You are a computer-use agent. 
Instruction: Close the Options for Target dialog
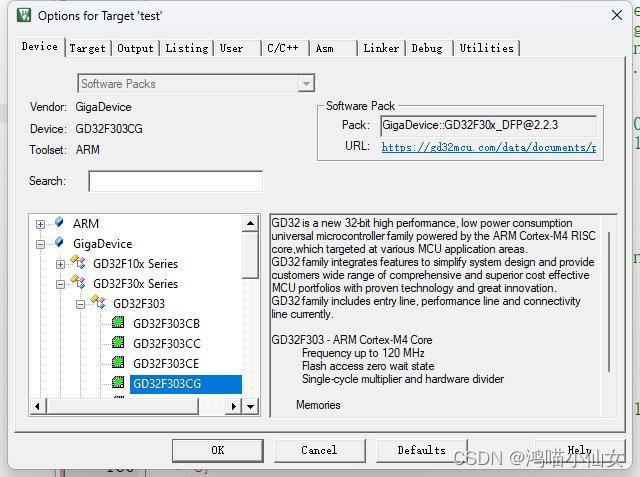(x=617, y=15)
